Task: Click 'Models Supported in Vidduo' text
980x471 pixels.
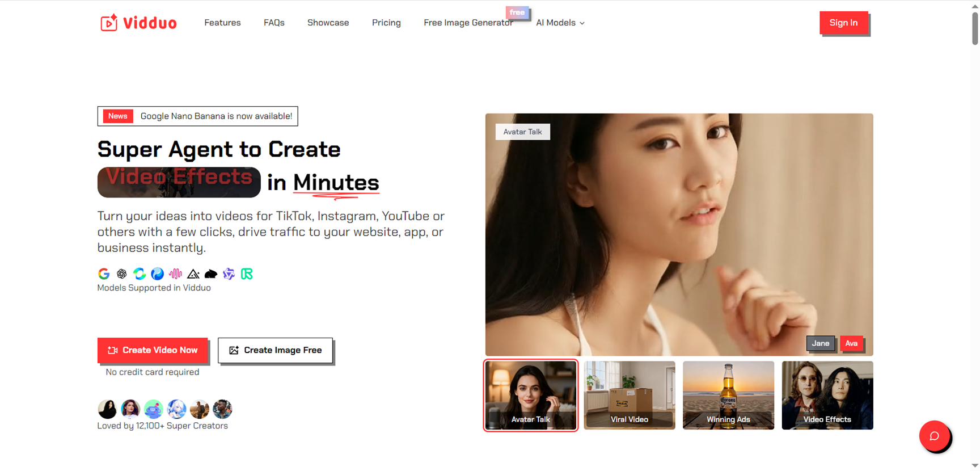Action: click(x=154, y=288)
